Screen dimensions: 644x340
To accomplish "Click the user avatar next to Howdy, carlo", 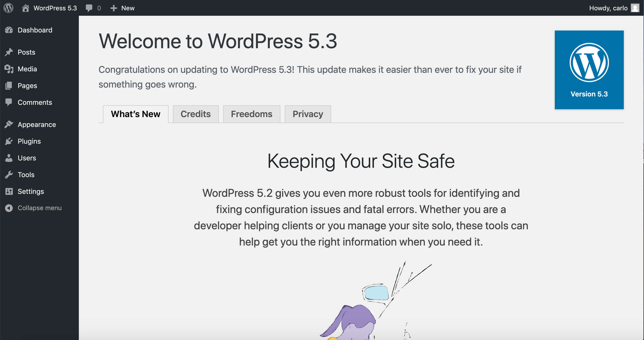I will point(635,8).
